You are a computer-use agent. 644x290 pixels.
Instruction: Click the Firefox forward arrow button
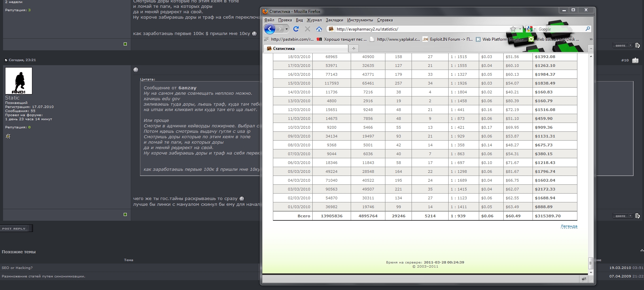280,29
